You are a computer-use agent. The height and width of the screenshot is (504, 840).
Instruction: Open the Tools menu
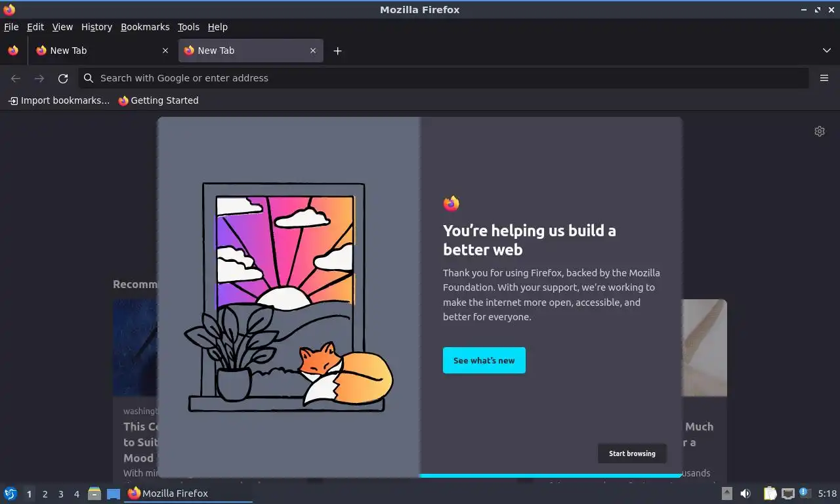coord(188,27)
